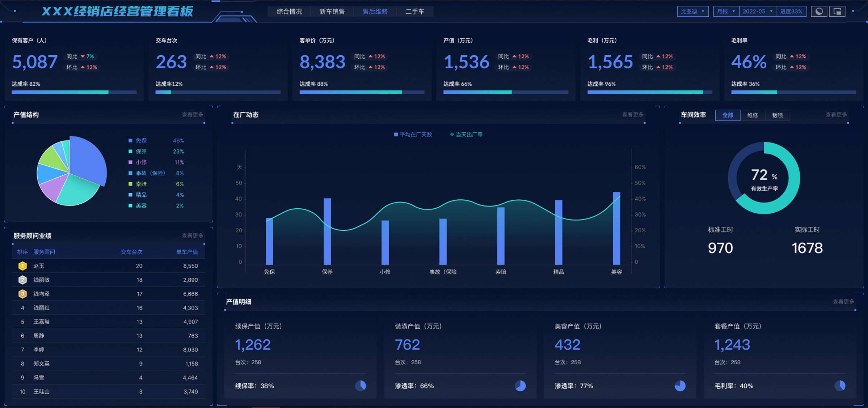
Task: Click the pie icon beside 渗透率 66%
Action: click(520, 386)
